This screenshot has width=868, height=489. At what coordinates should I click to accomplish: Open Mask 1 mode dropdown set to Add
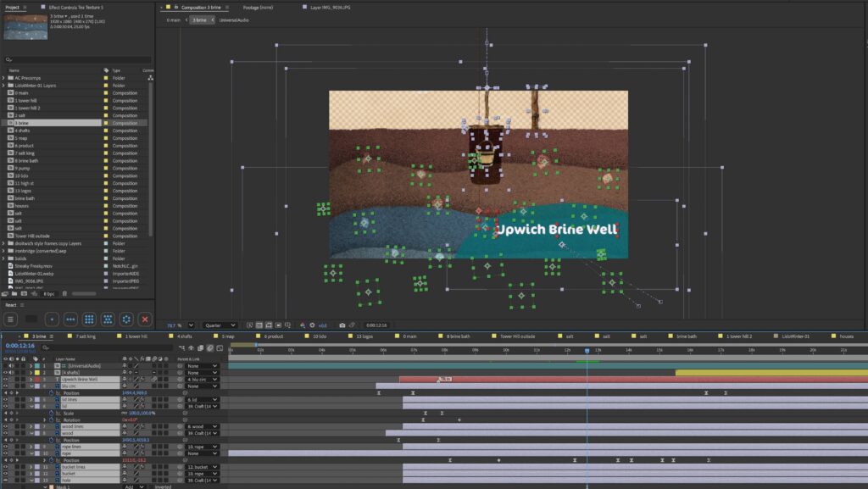(133, 486)
